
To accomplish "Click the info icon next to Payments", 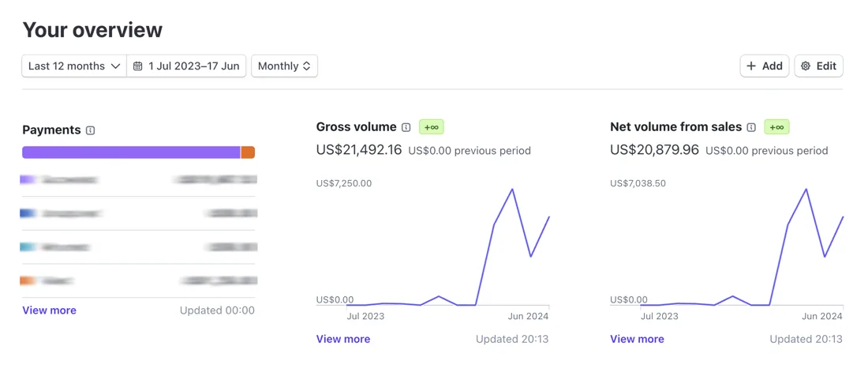I will [91, 130].
